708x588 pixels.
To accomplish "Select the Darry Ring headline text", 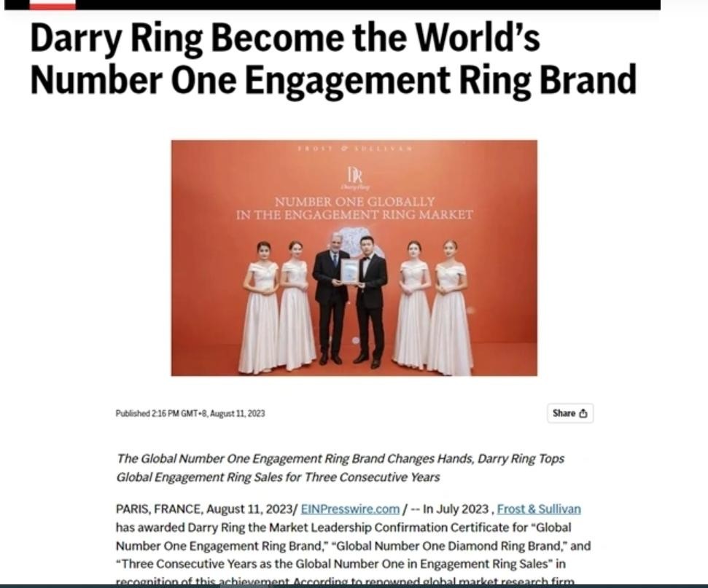I will coord(333,59).
